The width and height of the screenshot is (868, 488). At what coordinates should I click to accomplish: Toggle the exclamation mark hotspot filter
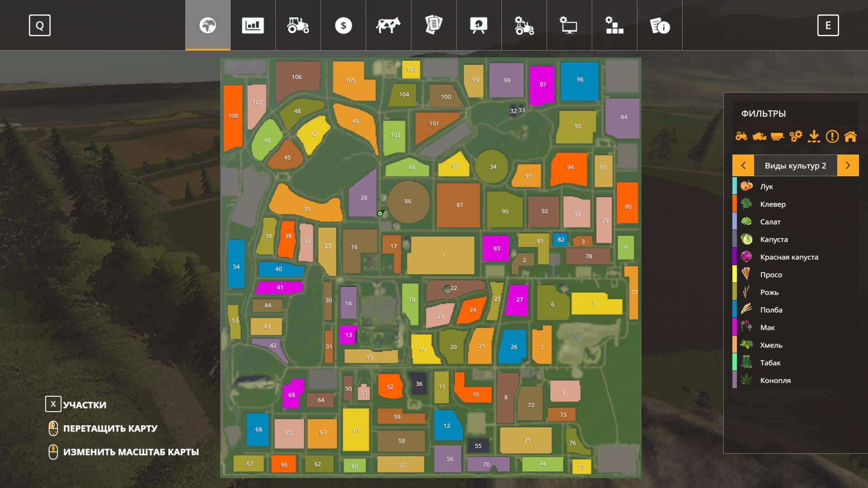click(832, 136)
